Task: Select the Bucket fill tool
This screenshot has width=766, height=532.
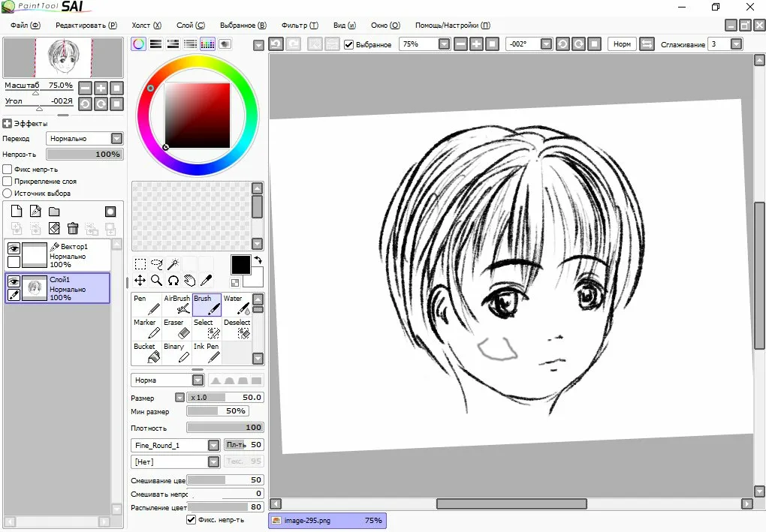Action: click(x=146, y=352)
